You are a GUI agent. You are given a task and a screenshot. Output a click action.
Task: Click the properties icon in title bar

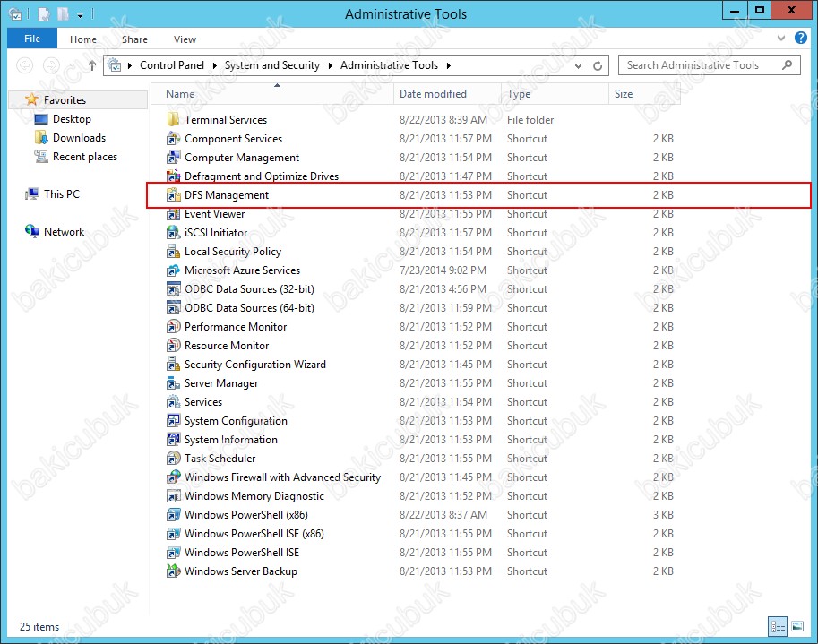[44, 14]
